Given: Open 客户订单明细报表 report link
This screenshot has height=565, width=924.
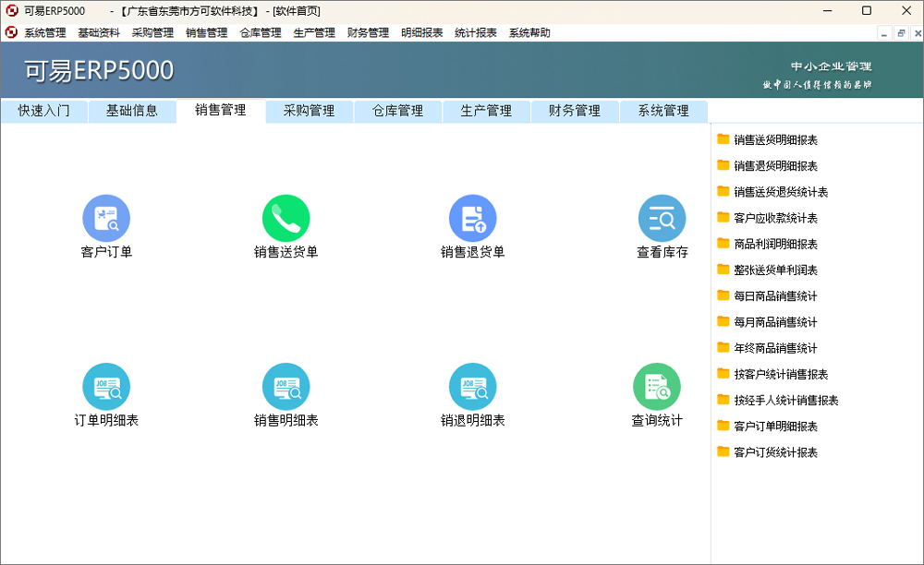Looking at the screenshot, I should [x=775, y=427].
